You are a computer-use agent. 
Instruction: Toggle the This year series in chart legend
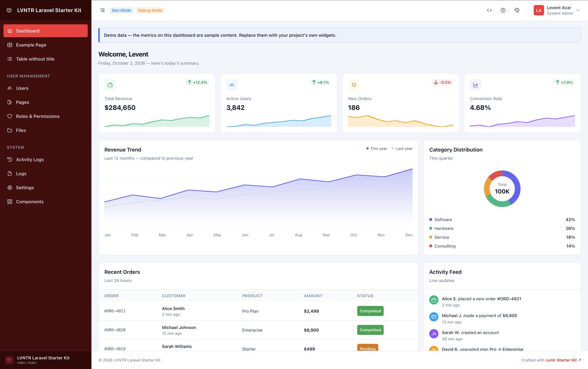(377, 148)
